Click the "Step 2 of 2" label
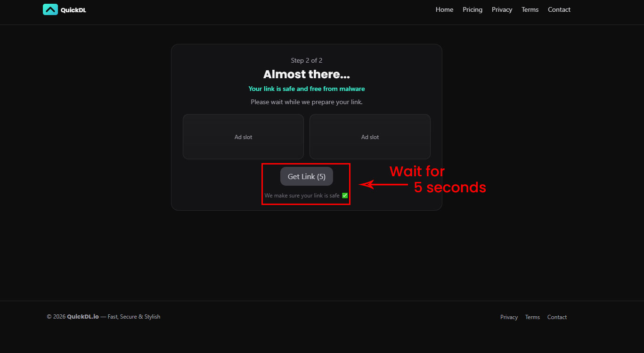Screen dimensions: 644x353 pyautogui.click(x=306, y=60)
